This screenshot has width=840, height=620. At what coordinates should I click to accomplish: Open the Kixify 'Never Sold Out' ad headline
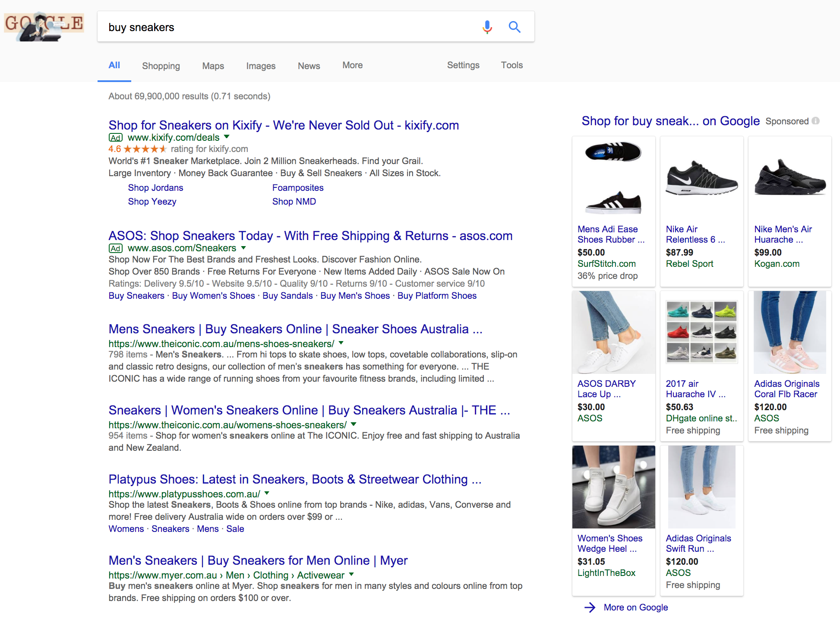click(x=284, y=125)
